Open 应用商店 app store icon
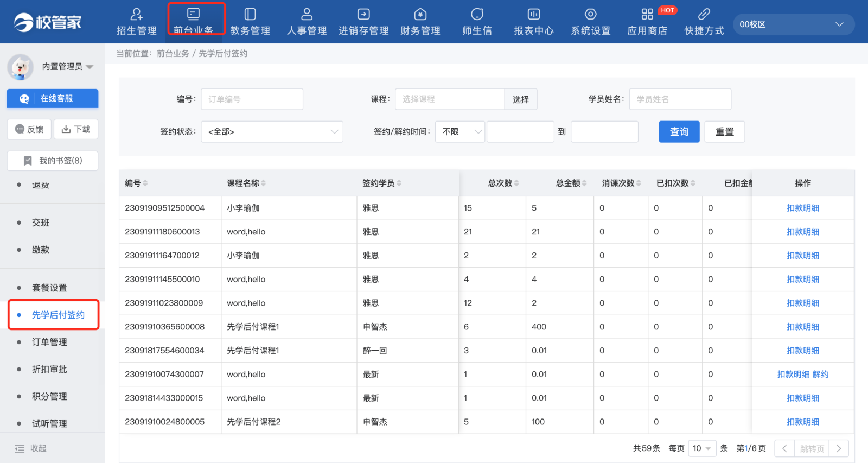 pyautogui.click(x=647, y=14)
